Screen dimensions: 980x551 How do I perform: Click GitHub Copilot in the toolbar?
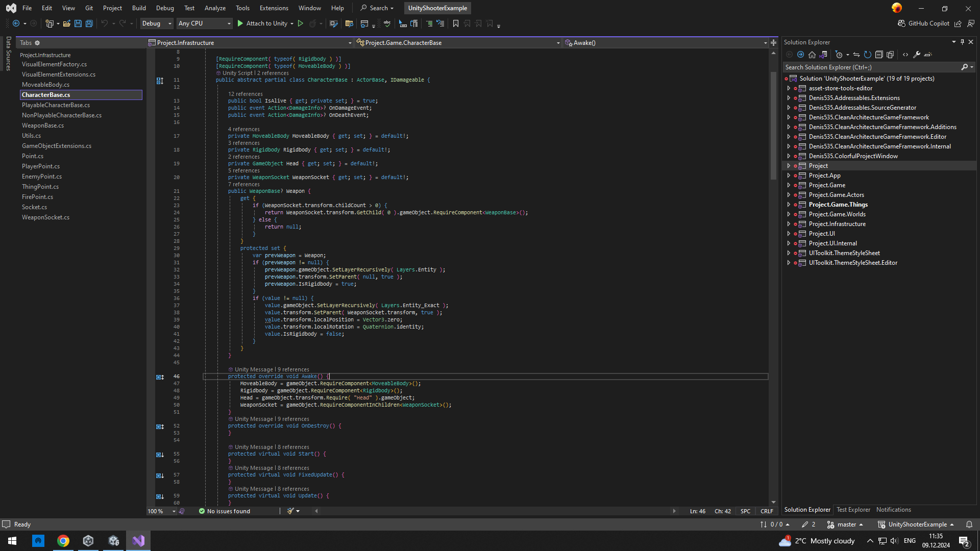924,23
